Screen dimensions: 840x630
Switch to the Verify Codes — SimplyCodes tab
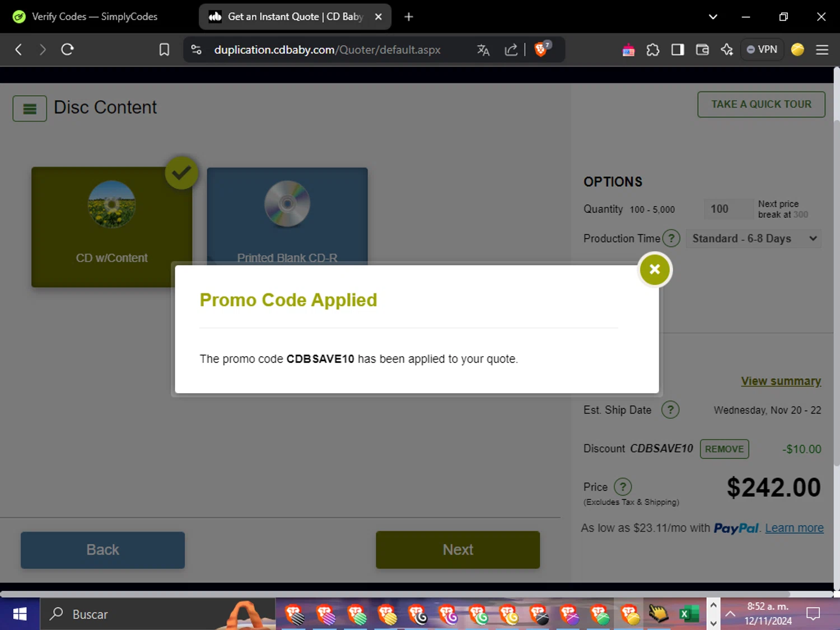pos(95,17)
